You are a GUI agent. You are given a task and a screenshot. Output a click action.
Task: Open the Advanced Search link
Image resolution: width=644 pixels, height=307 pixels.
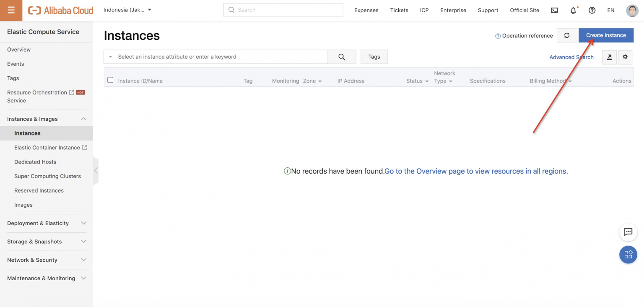[x=571, y=57]
